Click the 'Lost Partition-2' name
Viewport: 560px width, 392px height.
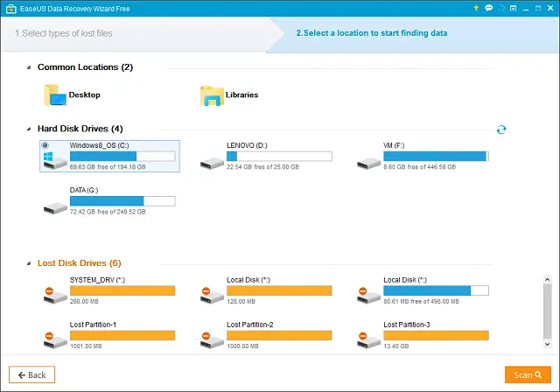pos(250,325)
